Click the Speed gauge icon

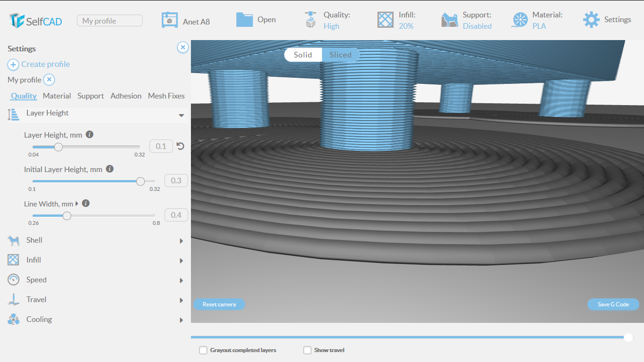coord(13,280)
